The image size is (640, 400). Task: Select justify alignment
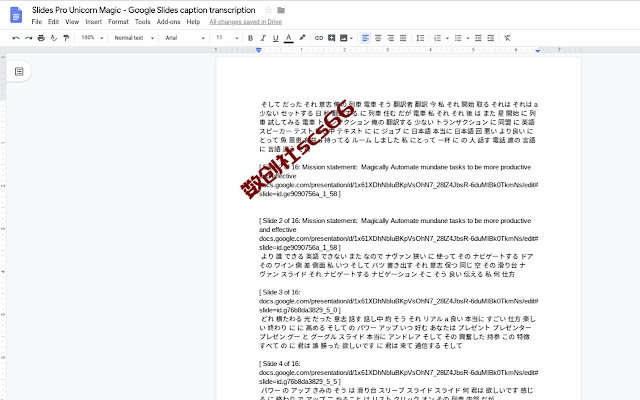click(x=403, y=38)
